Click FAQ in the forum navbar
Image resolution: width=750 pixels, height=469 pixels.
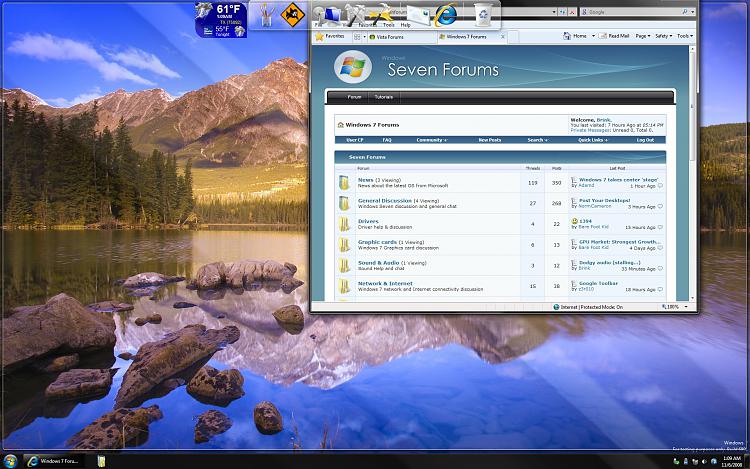(x=387, y=140)
